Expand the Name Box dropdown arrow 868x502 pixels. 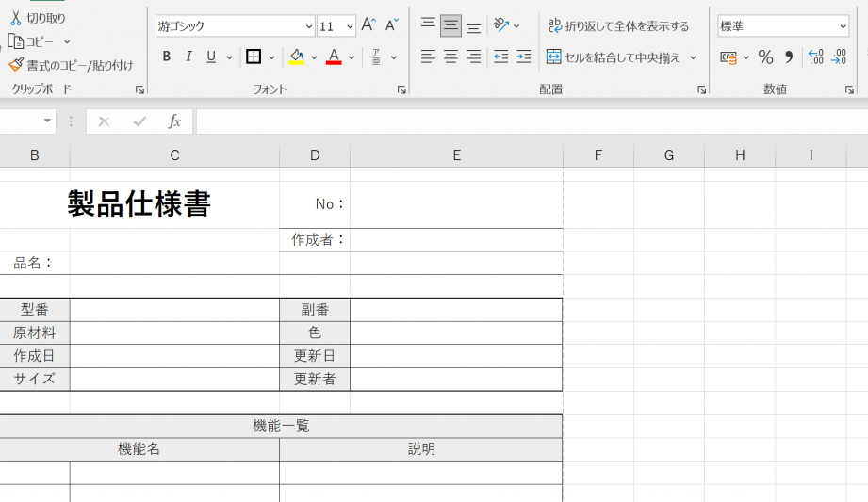(x=47, y=121)
